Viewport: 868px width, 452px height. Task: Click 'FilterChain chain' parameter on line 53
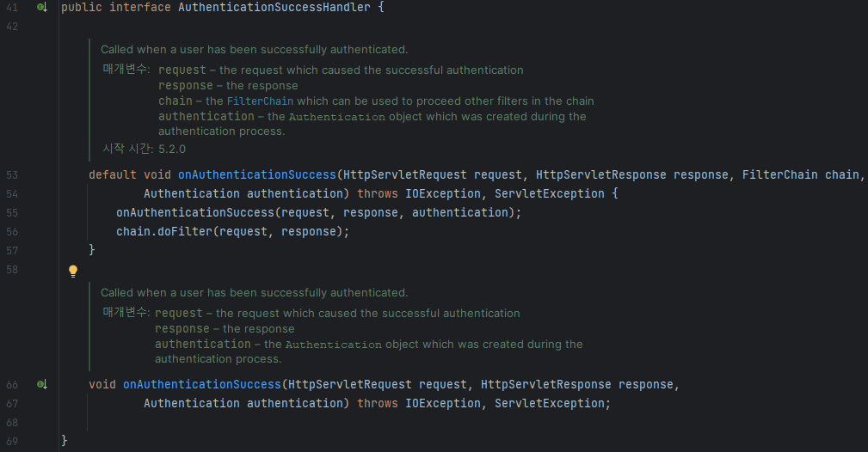tap(800, 174)
